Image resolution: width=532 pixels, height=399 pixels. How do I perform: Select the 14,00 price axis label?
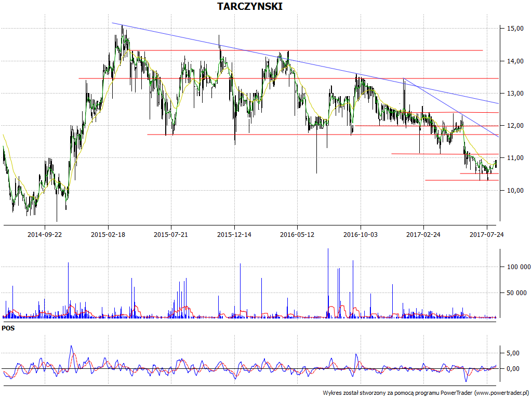[515, 61]
